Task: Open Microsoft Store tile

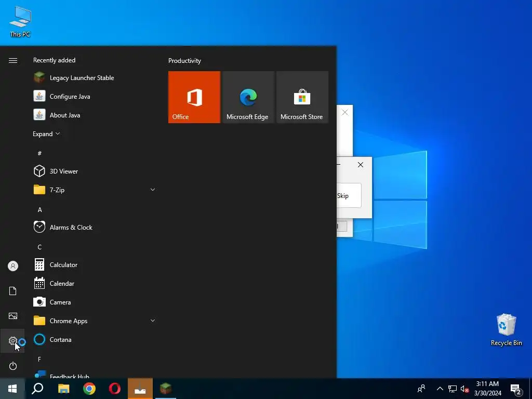Action: [x=302, y=97]
